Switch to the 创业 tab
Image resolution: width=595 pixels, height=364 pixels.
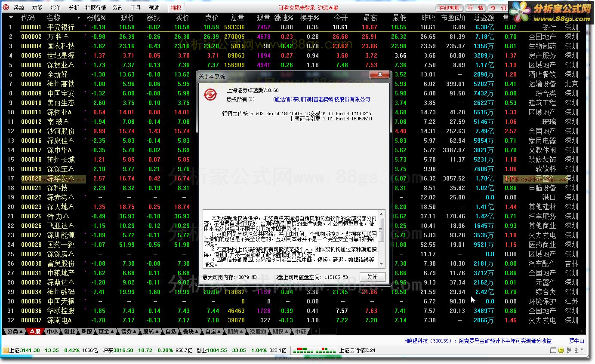tap(69, 331)
